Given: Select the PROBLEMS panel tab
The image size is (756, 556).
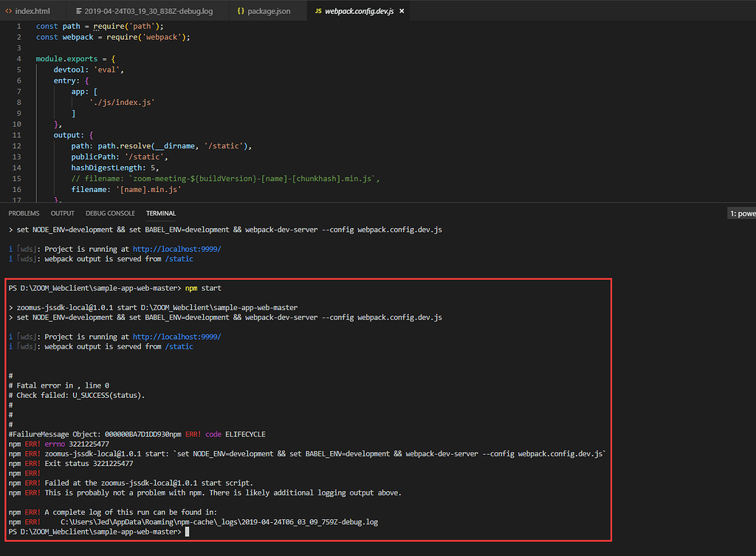Looking at the screenshot, I should (x=24, y=213).
